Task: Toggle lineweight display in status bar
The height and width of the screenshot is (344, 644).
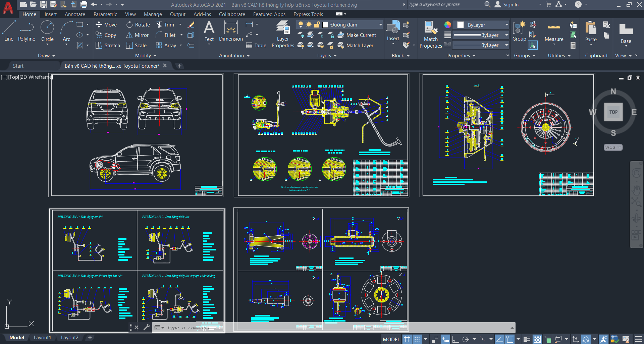Action: (x=527, y=339)
